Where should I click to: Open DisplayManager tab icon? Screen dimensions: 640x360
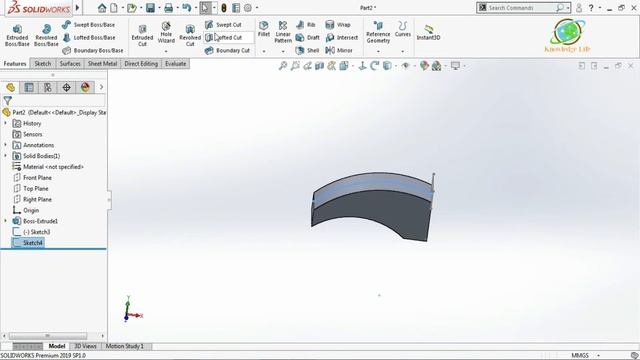(x=85, y=87)
